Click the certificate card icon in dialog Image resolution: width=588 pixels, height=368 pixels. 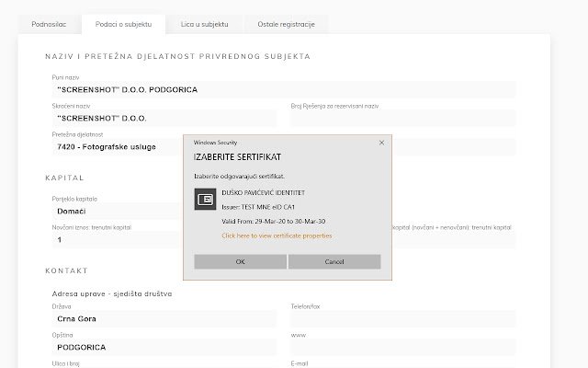[x=205, y=199]
